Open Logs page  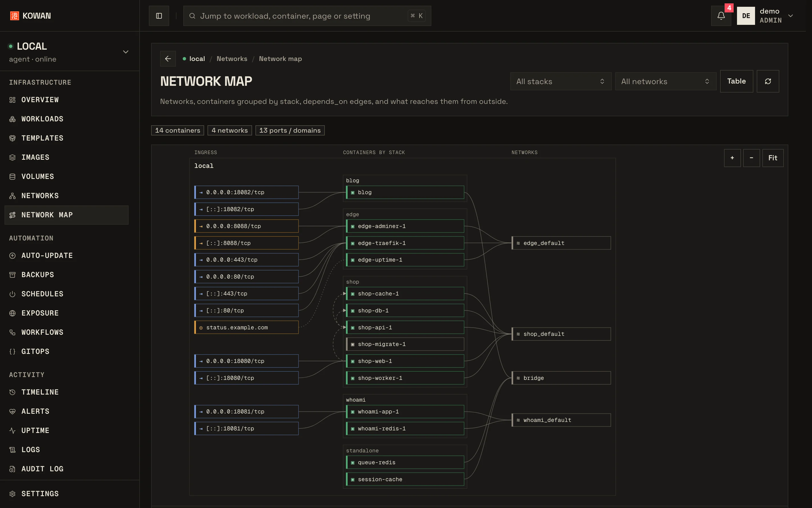67,450
